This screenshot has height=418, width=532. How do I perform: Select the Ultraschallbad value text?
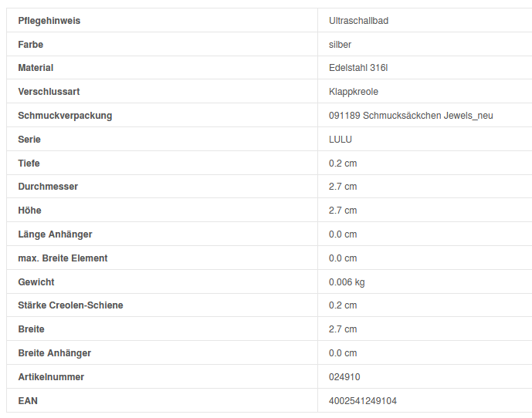click(358, 21)
